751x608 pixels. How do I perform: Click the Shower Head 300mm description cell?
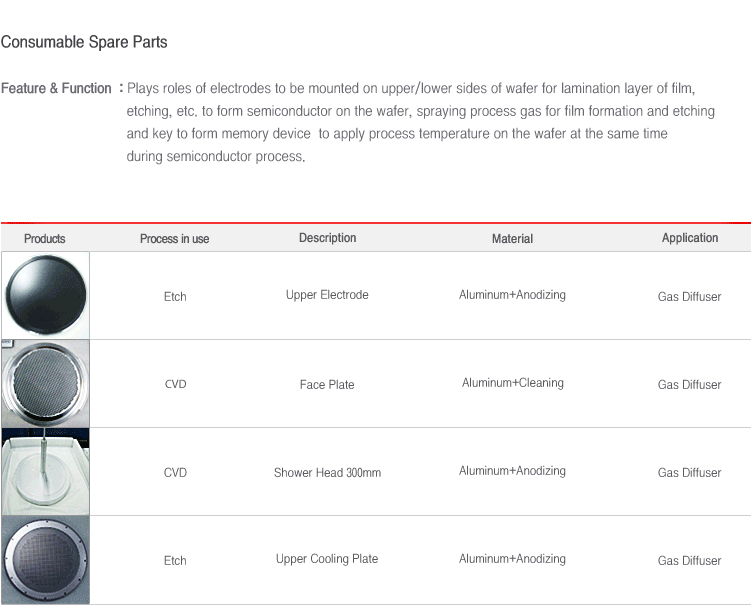point(327,472)
